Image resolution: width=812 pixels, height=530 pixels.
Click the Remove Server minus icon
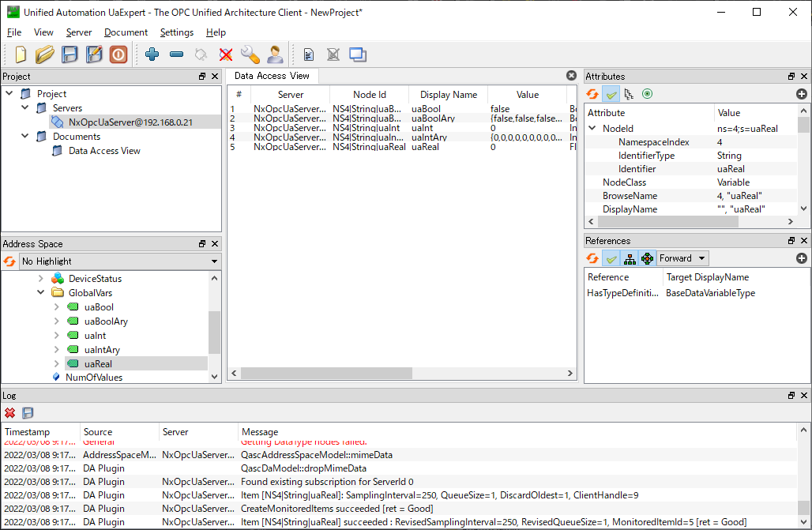pyautogui.click(x=177, y=55)
